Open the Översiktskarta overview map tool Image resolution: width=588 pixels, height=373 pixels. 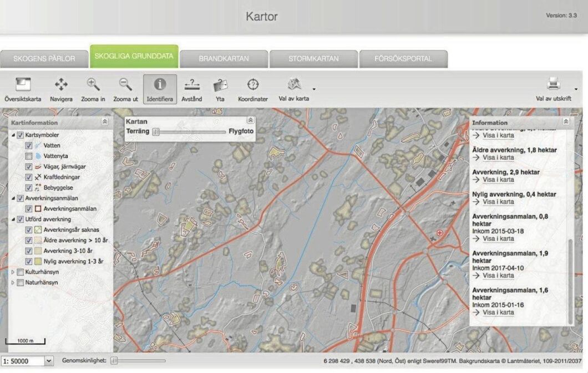click(x=22, y=85)
